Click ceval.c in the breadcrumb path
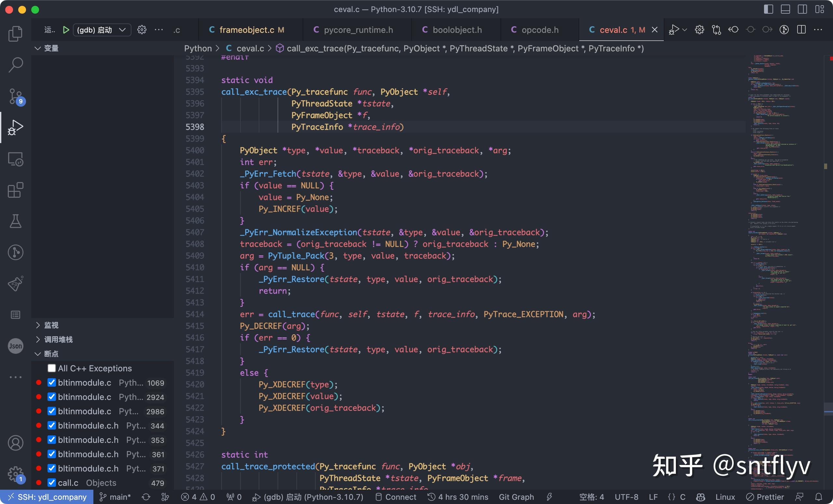Viewport: 833px width, 504px height. 250,48
